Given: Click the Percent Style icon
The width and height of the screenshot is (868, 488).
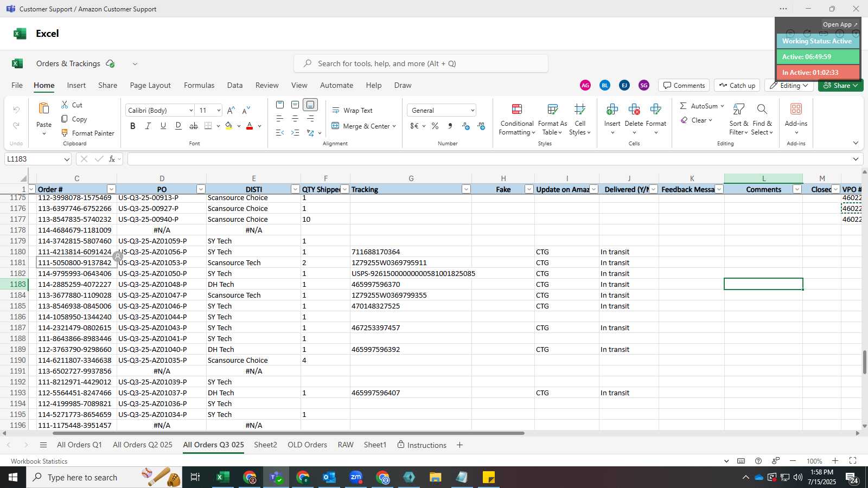Looking at the screenshot, I should tap(435, 126).
